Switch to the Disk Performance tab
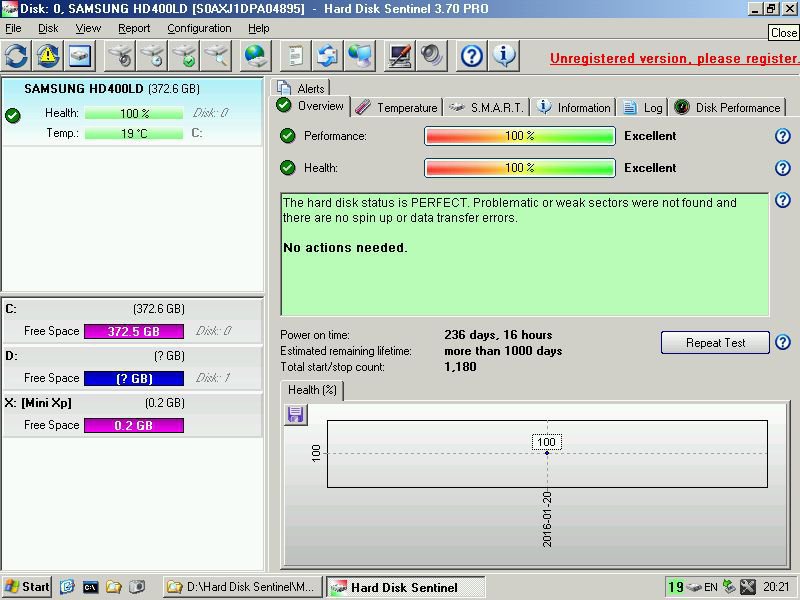 (x=727, y=108)
